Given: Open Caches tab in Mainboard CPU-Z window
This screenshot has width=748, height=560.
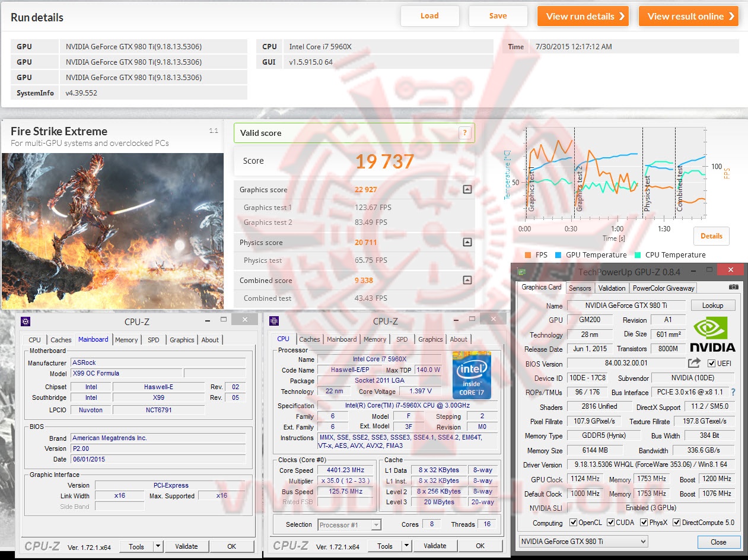Looking at the screenshot, I should pos(61,340).
